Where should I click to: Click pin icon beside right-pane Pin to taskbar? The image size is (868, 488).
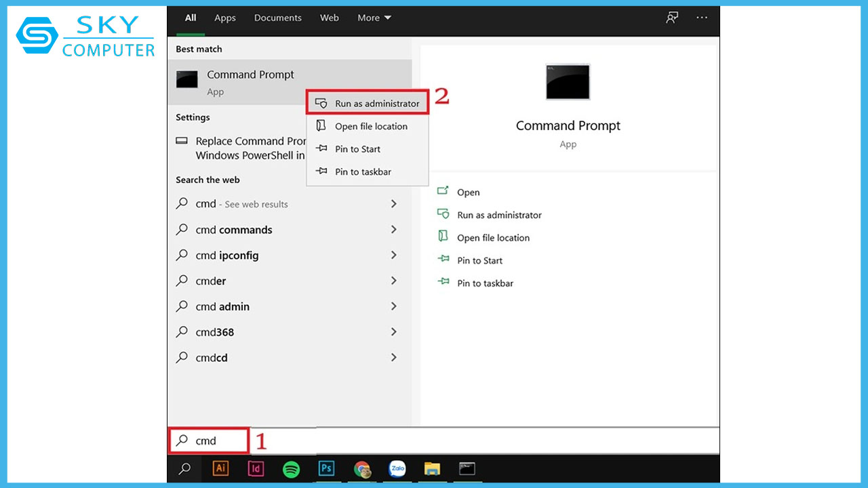pyautogui.click(x=443, y=282)
